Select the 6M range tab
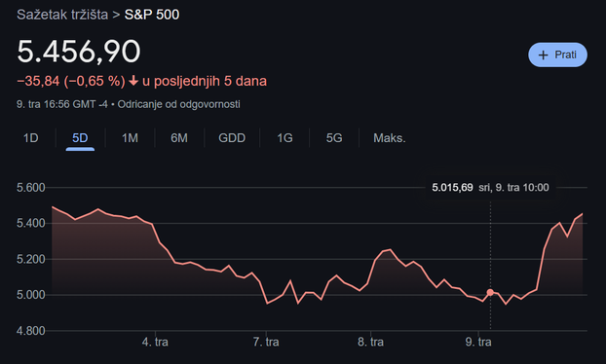 click(179, 138)
